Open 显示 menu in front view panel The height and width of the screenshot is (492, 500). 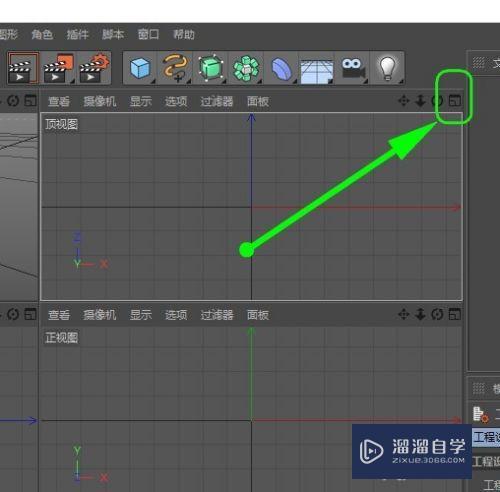click(x=141, y=315)
